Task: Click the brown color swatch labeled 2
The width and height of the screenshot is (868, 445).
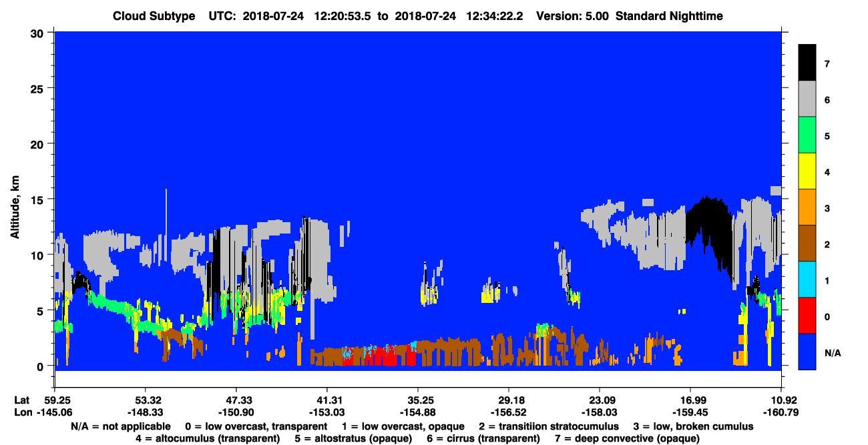Action: (807, 243)
